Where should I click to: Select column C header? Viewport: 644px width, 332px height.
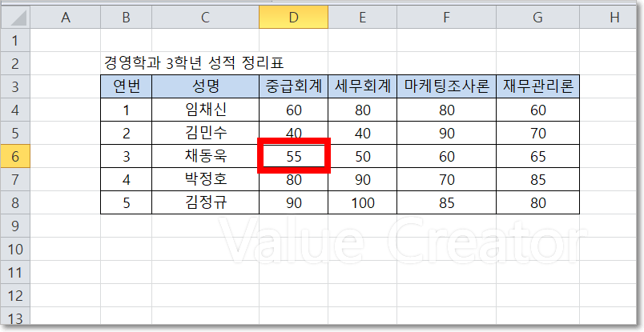tap(205, 18)
